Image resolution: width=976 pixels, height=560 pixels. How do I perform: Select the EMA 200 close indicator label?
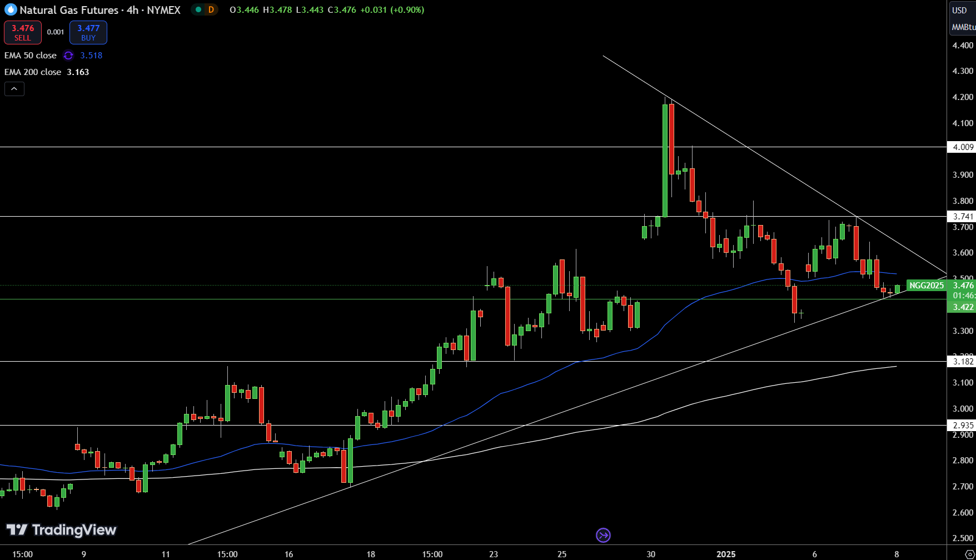[33, 72]
